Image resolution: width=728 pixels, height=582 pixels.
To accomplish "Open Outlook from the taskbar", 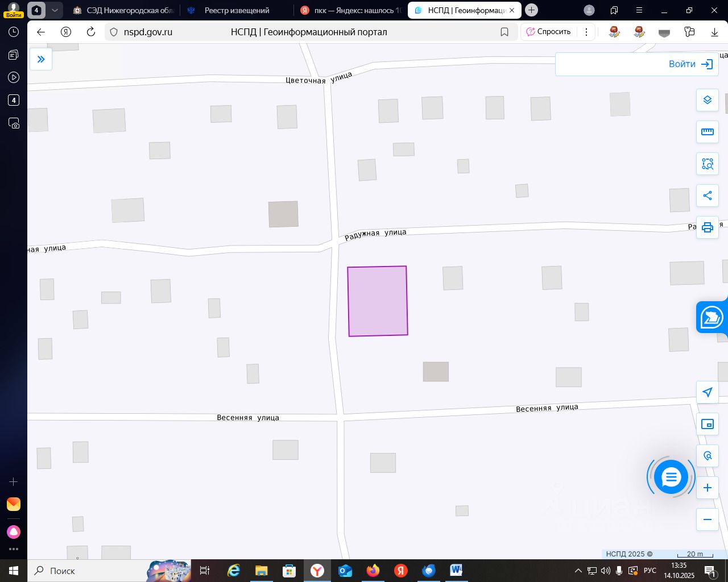I will click(345, 571).
